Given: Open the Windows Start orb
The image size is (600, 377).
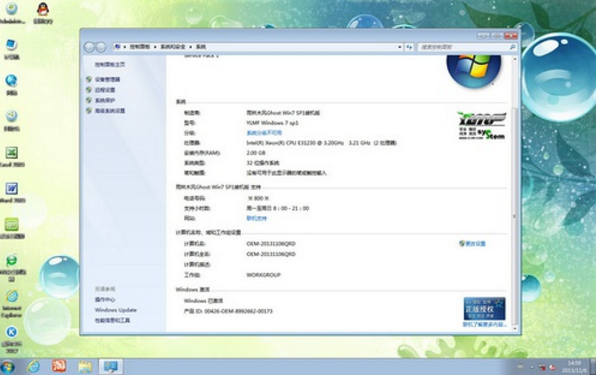Looking at the screenshot, I should pos(8,367).
